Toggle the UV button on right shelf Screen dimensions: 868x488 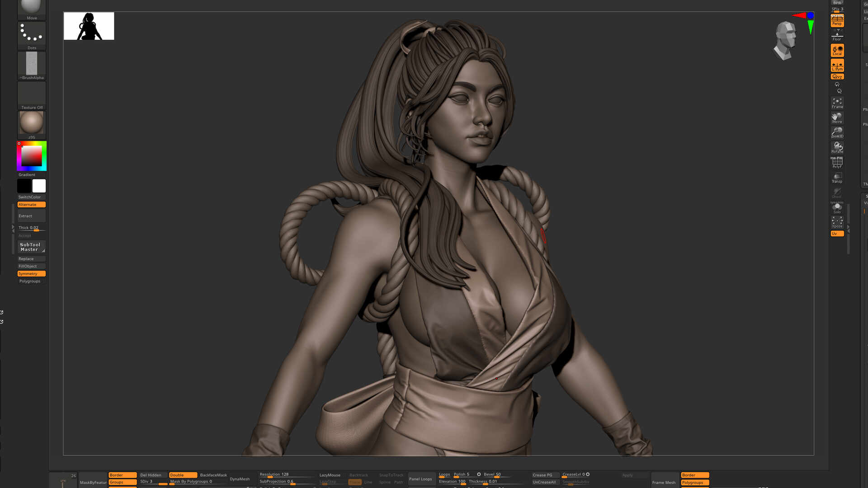(837, 234)
